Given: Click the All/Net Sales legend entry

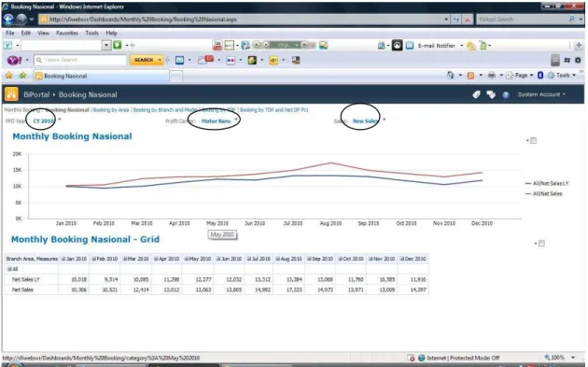Looking at the screenshot, I should coord(544,193).
